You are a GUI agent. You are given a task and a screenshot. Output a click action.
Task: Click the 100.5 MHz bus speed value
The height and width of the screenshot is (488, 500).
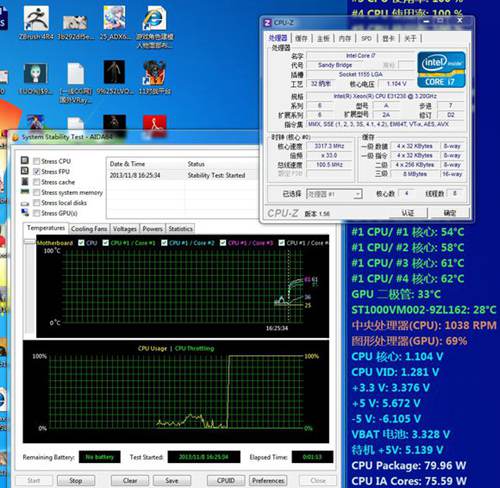tap(329, 165)
